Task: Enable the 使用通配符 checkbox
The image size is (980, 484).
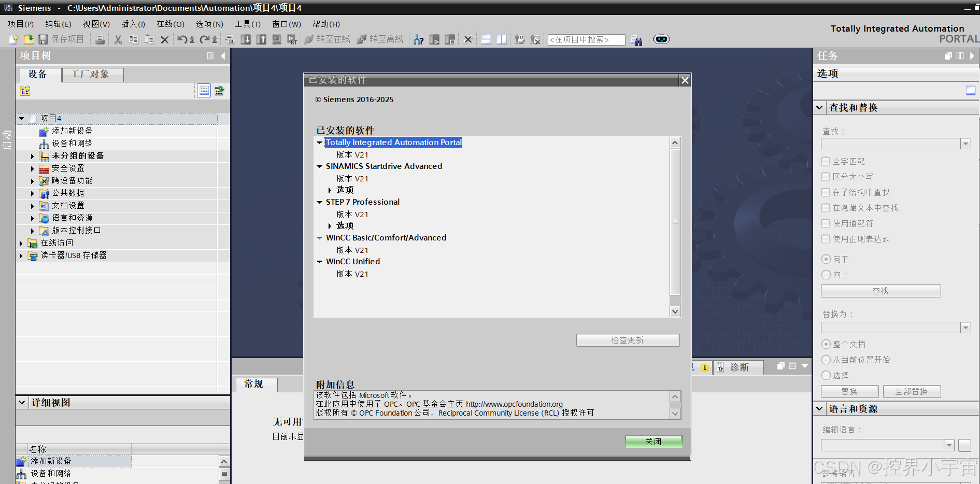Action: pyautogui.click(x=826, y=223)
